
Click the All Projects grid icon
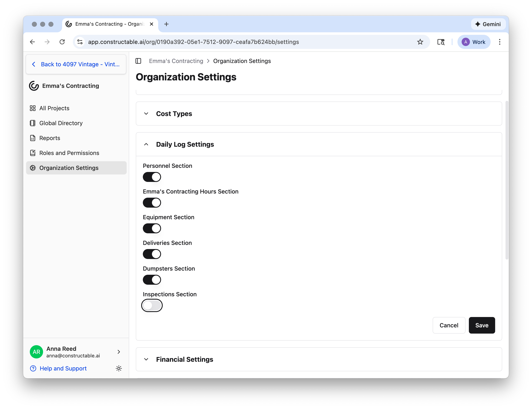click(32, 108)
